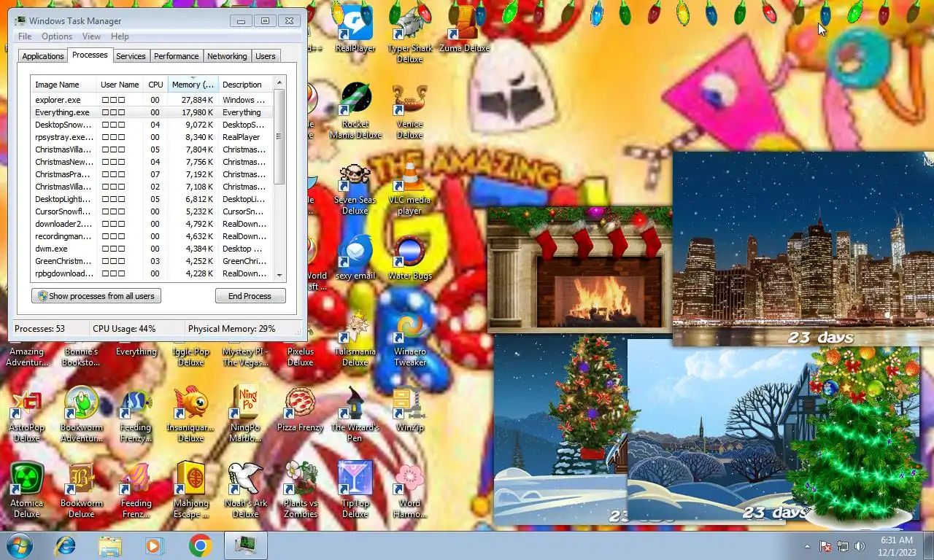Screen dimensions: 934x560
Task: Select Noah's Ark Deluxe dove icon
Action: pyautogui.click(x=245, y=490)
